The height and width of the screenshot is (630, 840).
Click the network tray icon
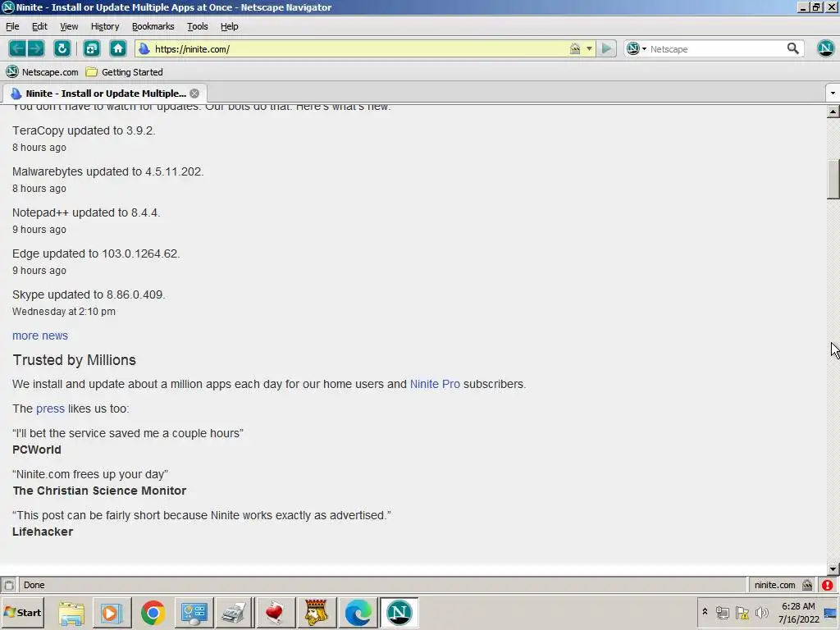tap(723, 612)
